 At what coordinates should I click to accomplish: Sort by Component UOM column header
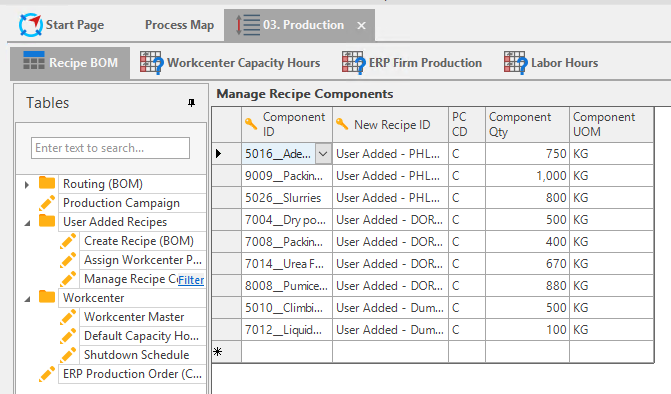pos(611,124)
